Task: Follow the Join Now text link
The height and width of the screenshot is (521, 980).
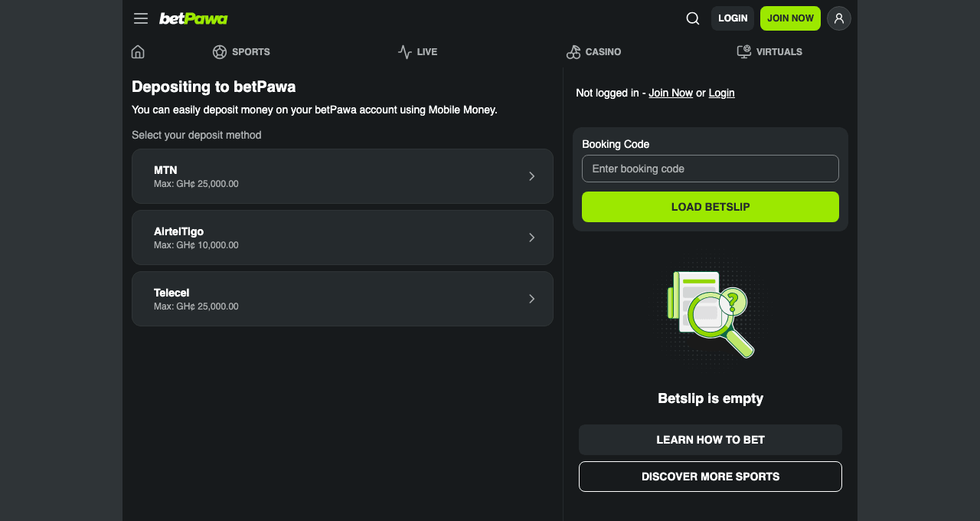Action: pos(671,93)
